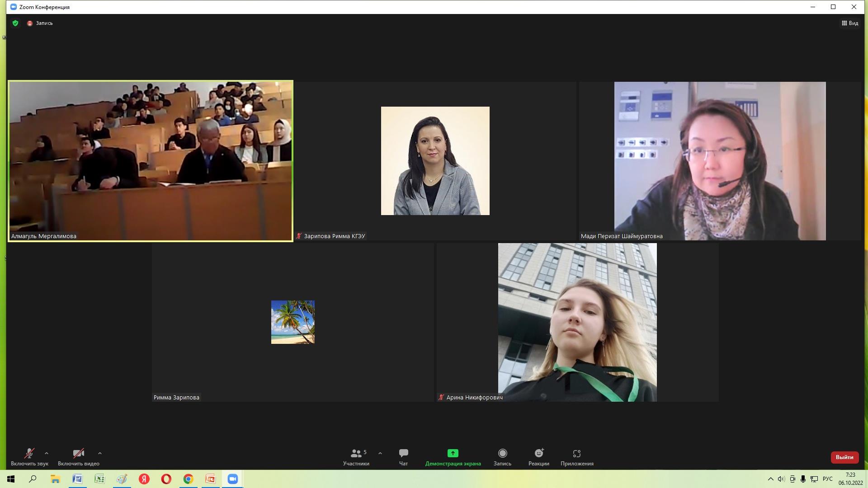Expand video settings arrow next to camera

tap(100, 453)
